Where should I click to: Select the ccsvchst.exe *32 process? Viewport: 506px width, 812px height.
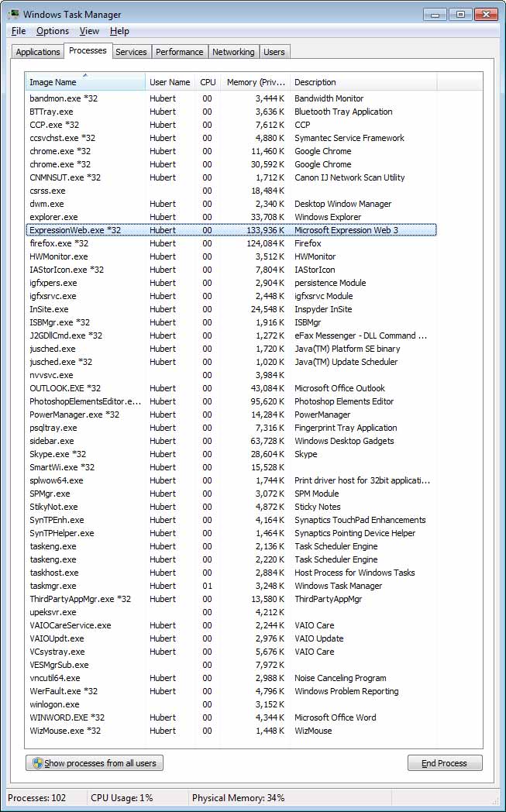click(231, 138)
